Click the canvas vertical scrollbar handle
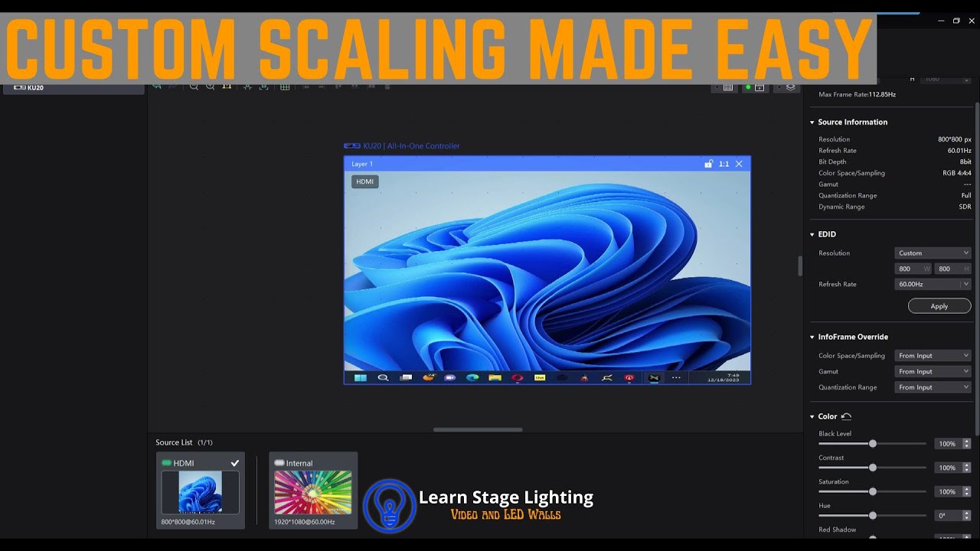The height and width of the screenshot is (551, 980). 800,266
